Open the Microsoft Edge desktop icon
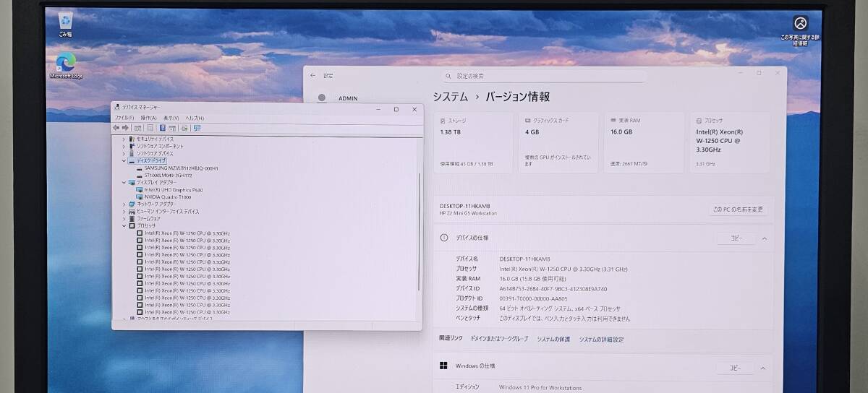The height and width of the screenshot is (393, 868). [66, 66]
